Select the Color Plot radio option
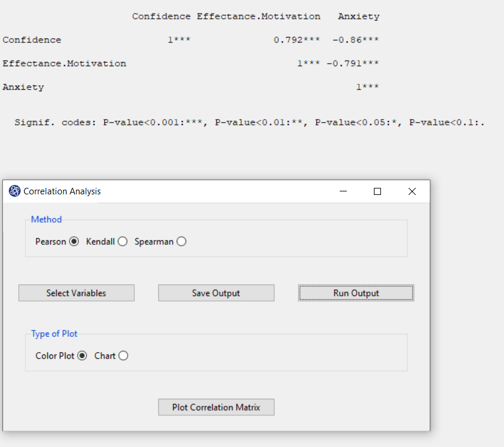Image resolution: width=504 pixels, height=447 pixels. [x=82, y=356]
